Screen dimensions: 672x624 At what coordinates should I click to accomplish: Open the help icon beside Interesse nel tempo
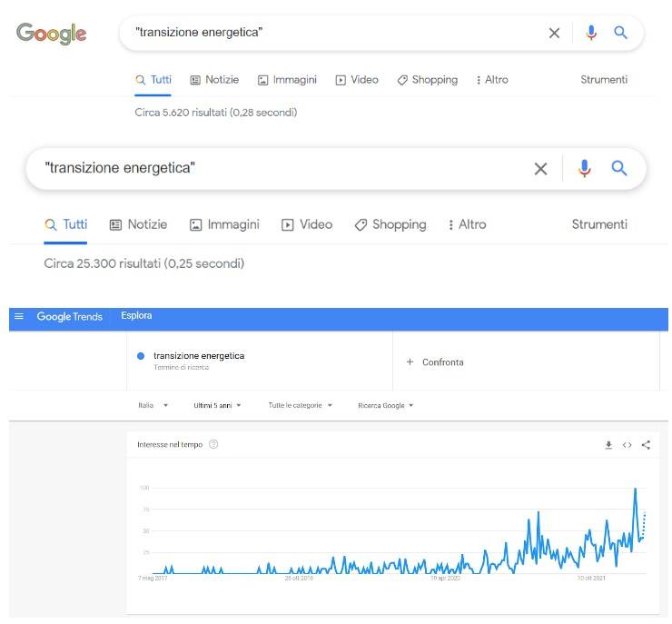tap(213, 444)
